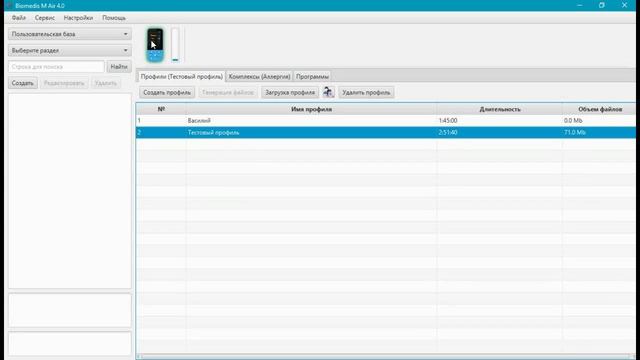Sort by Длительность column header
640x360 pixels.
(500, 109)
